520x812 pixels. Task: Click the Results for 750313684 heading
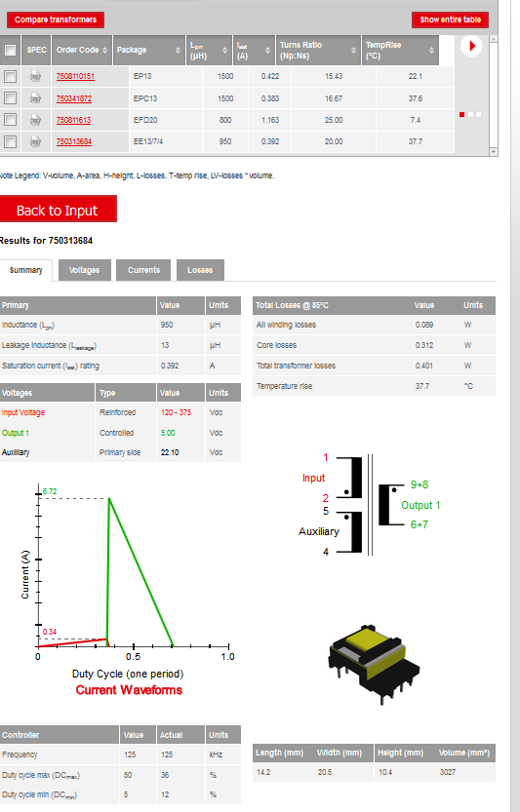pyautogui.click(x=46, y=240)
